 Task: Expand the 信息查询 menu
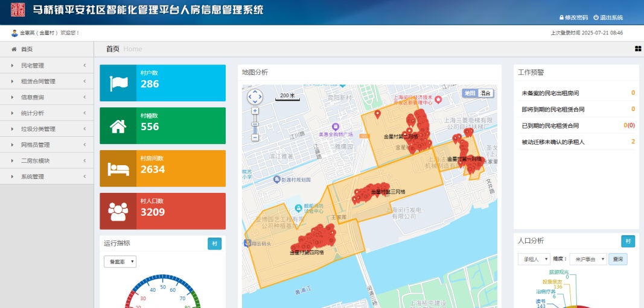point(47,97)
